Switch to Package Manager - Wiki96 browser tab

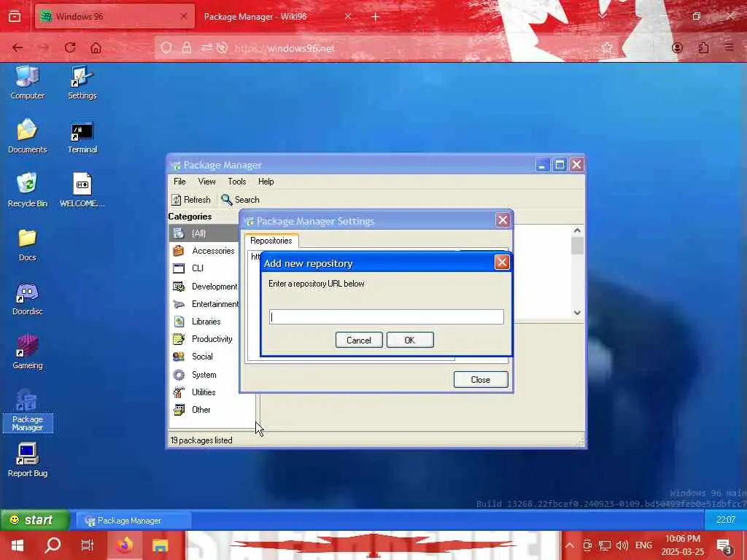(x=275, y=16)
